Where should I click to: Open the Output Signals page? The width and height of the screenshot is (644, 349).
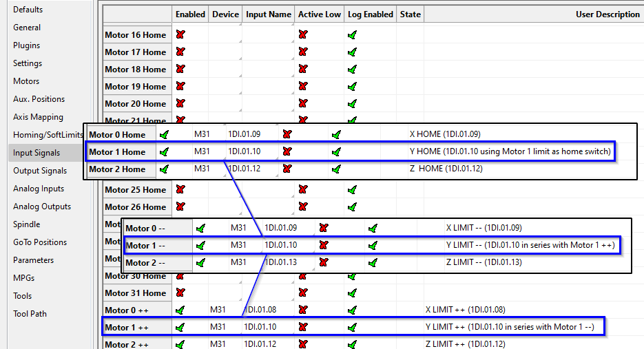click(40, 171)
